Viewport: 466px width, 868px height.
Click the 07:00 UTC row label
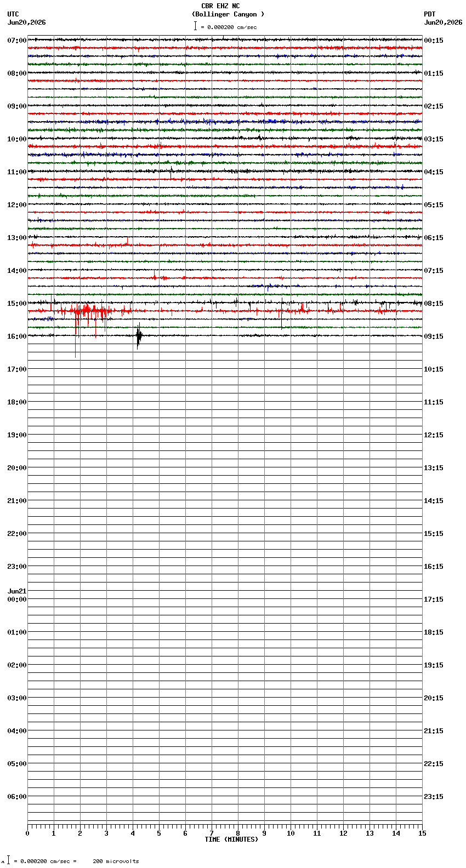click(x=17, y=41)
